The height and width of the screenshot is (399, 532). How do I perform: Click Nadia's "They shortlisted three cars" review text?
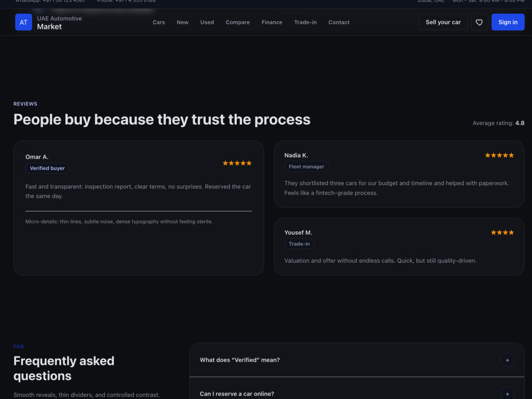point(397,188)
